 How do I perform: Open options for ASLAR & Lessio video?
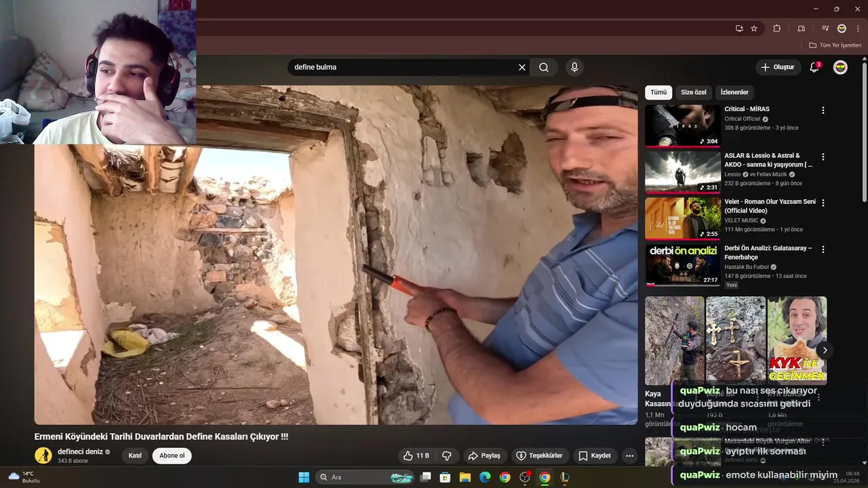coord(823,157)
